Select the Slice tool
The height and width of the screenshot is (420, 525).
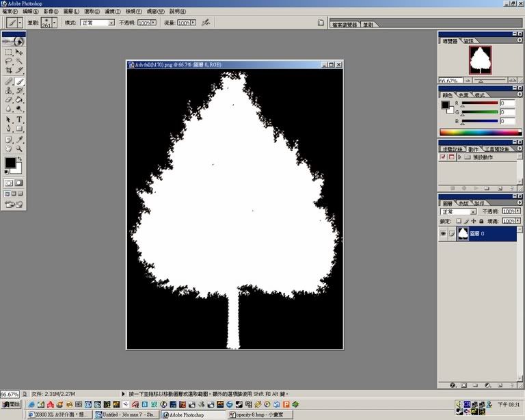click(19, 70)
